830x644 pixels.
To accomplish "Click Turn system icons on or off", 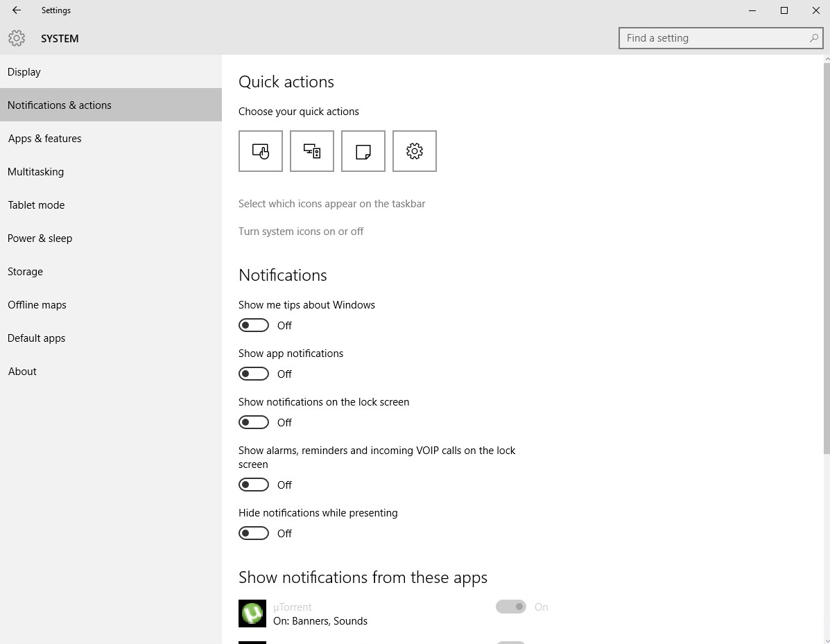I will click(x=301, y=232).
